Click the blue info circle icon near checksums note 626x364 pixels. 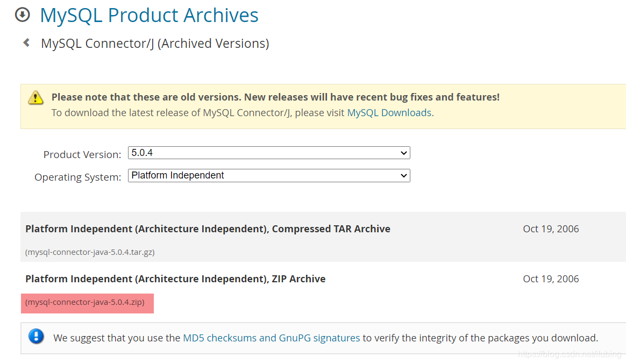pyautogui.click(x=36, y=338)
